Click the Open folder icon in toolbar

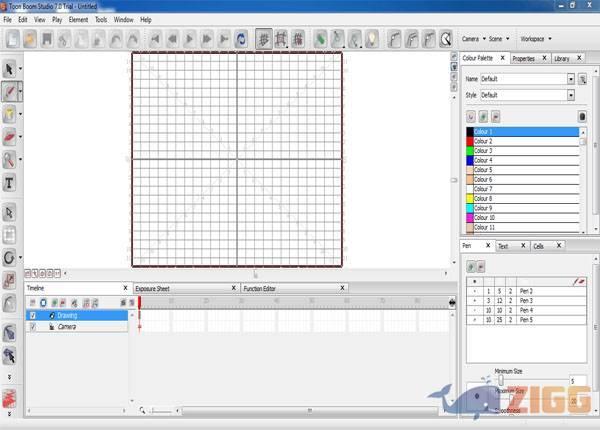30,39
